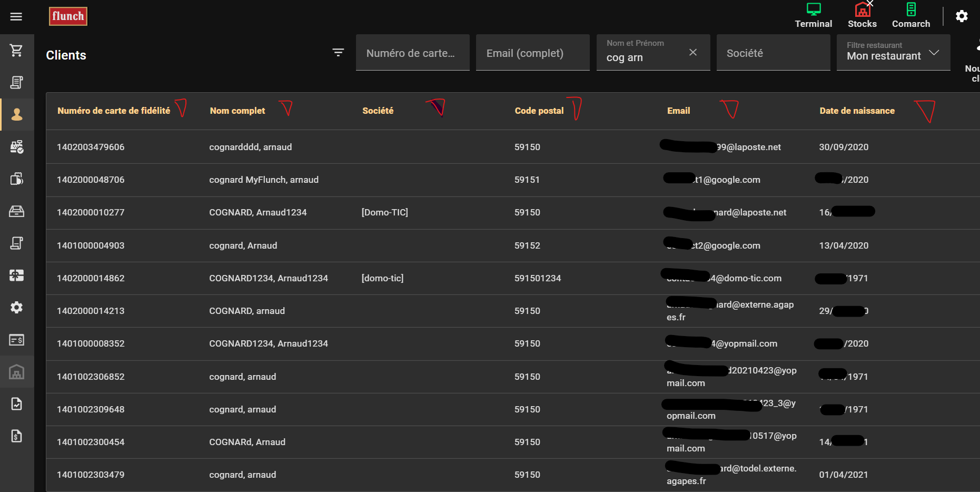
Task: Click the [Domo-TIC] company cell
Action: 385,212
